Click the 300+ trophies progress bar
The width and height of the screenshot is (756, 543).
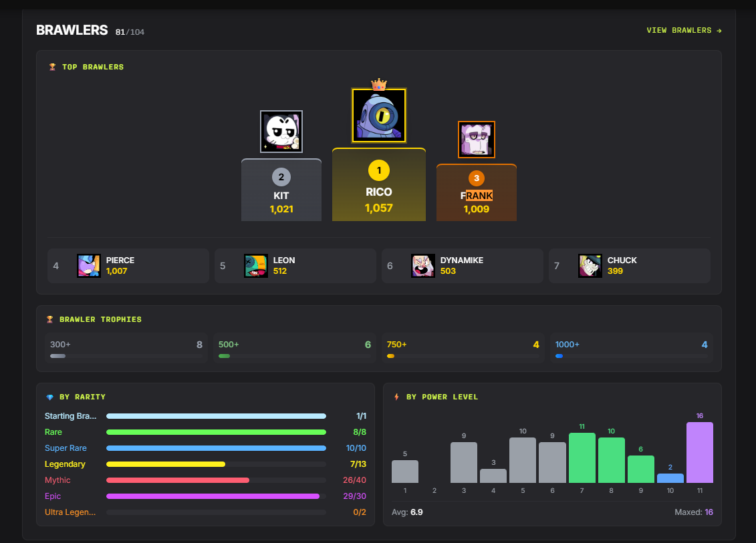click(126, 356)
